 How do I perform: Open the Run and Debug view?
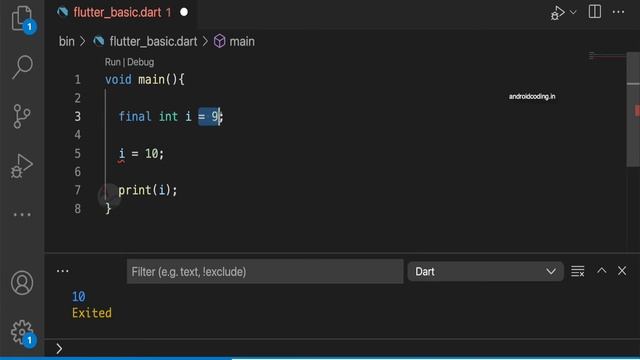pyautogui.click(x=22, y=166)
